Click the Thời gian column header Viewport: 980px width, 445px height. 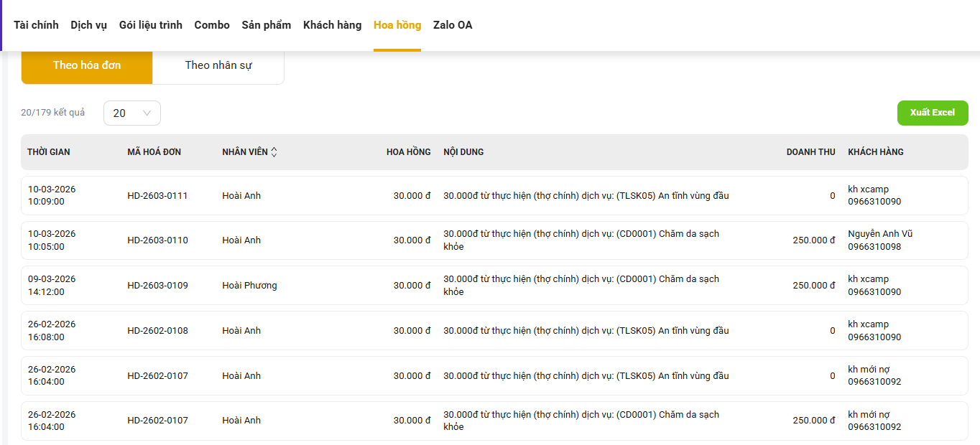49,152
